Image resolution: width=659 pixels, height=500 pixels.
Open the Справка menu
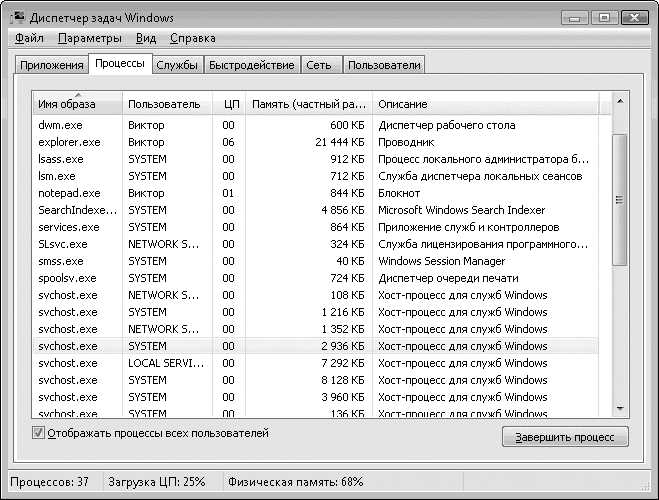pyautogui.click(x=192, y=39)
